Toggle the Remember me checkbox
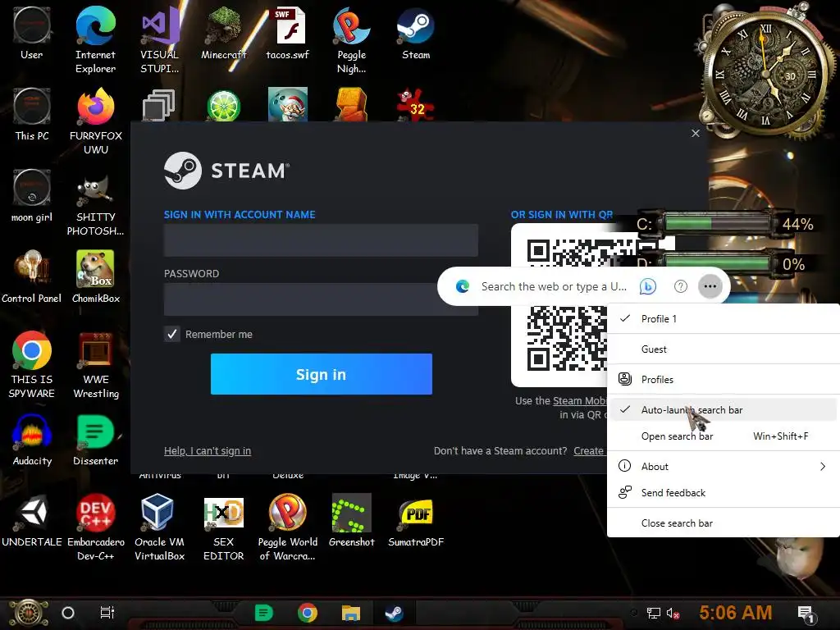 (172, 335)
